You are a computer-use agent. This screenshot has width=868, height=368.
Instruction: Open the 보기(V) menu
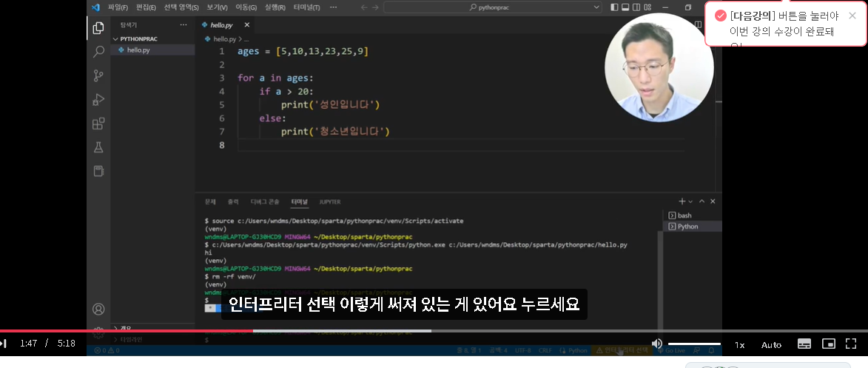(x=217, y=7)
